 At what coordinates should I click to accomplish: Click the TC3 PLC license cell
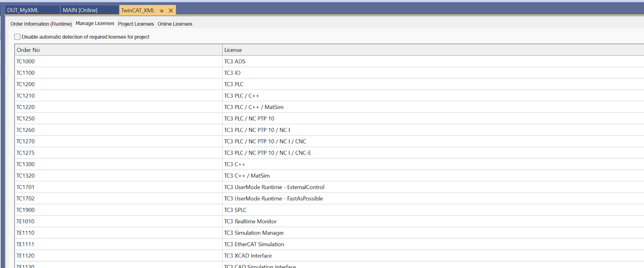tap(433, 84)
